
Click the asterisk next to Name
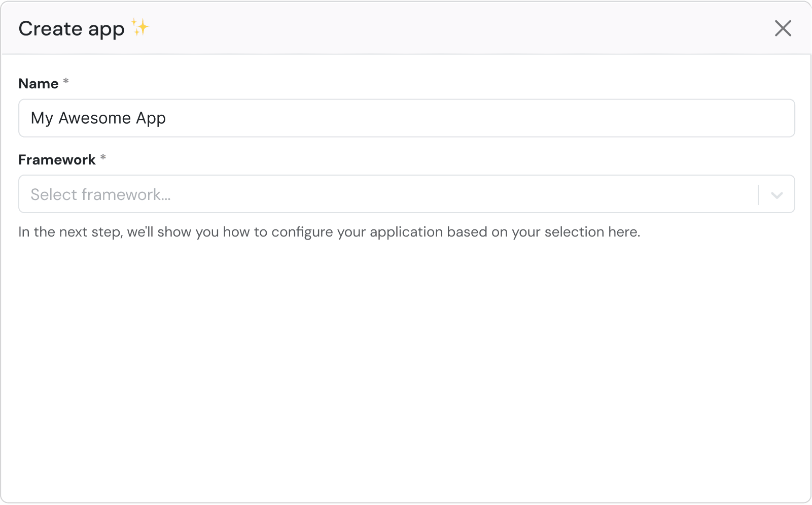click(66, 81)
